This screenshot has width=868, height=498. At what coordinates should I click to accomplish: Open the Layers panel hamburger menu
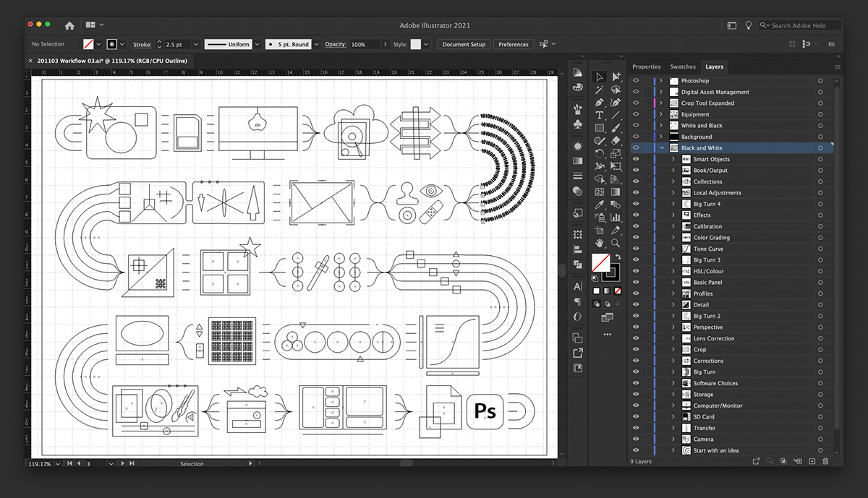(x=838, y=67)
